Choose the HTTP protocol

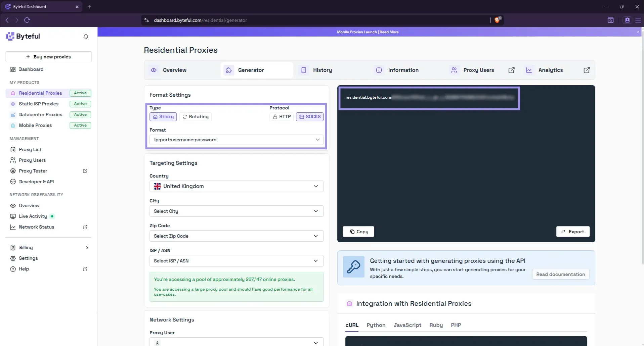pyautogui.click(x=282, y=117)
